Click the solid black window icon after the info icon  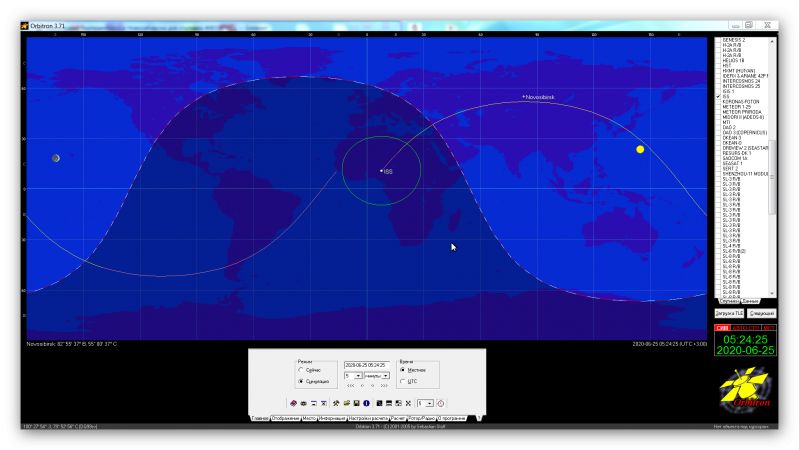(x=379, y=403)
